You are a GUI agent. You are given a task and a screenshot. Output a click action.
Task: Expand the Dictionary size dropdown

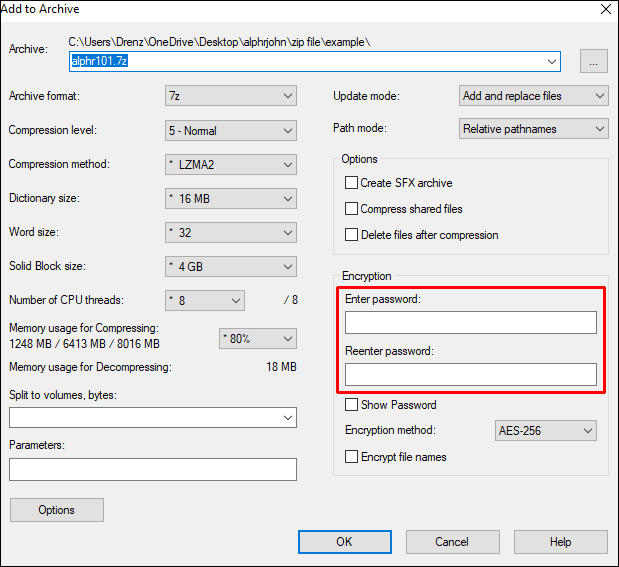[x=231, y=198]
